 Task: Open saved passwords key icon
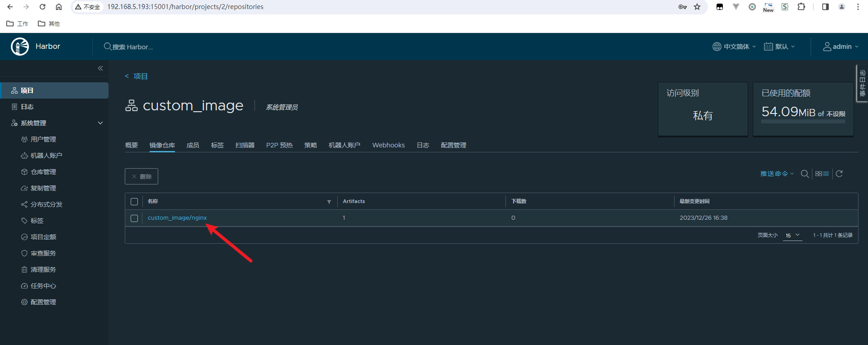coord(683,7)
